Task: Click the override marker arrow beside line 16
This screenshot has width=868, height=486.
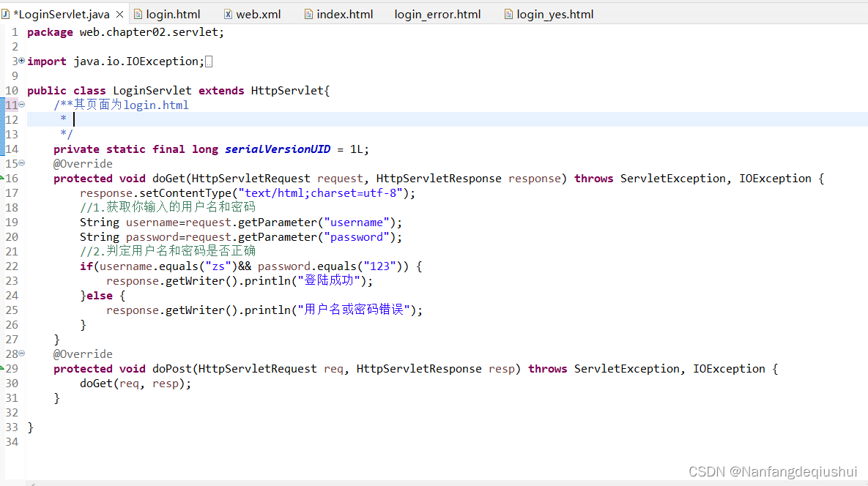Action: [x=3, y=178]
